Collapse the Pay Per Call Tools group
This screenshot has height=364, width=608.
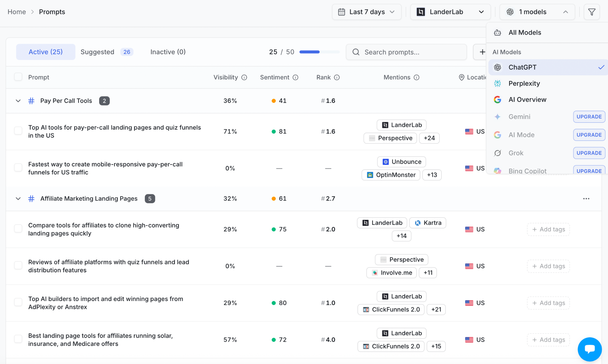18,101
